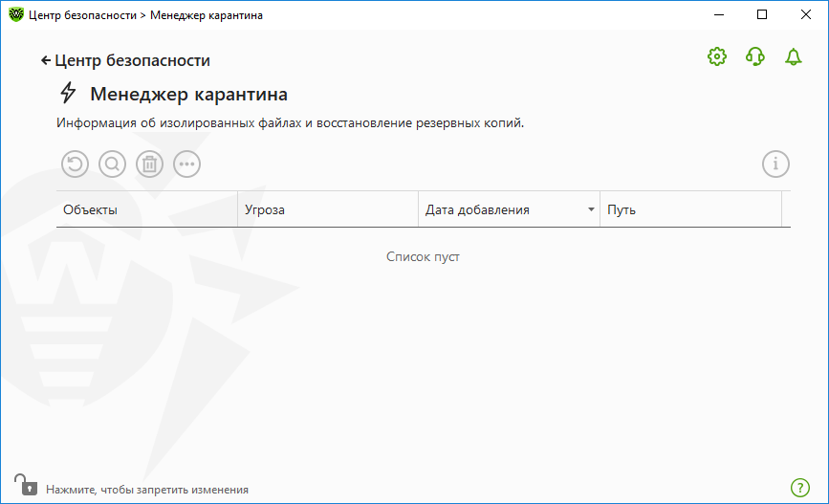The image size is (829, 504).
Task: Minimize the quarantine manager window
Action: click(718, 14)
